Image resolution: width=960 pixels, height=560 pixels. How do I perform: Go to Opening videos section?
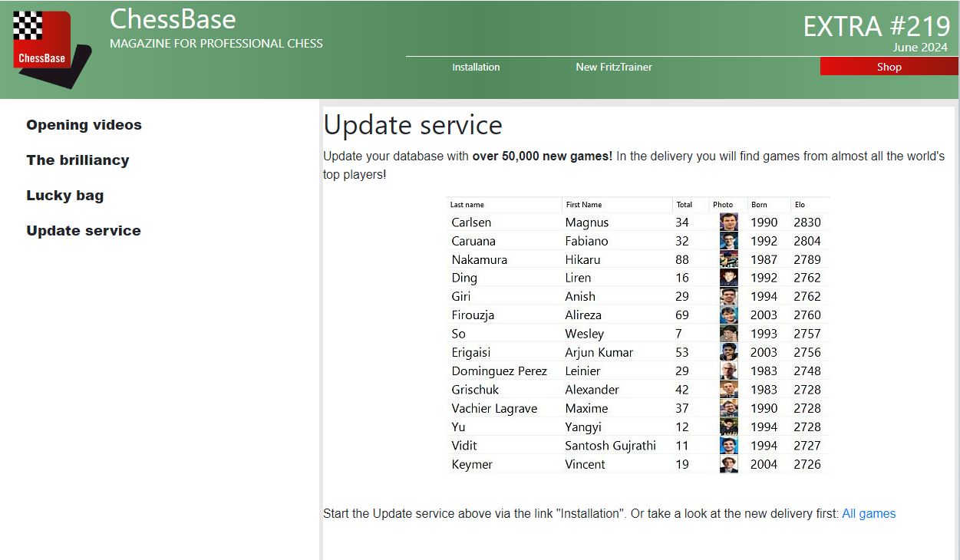click(x=84, y=125)
